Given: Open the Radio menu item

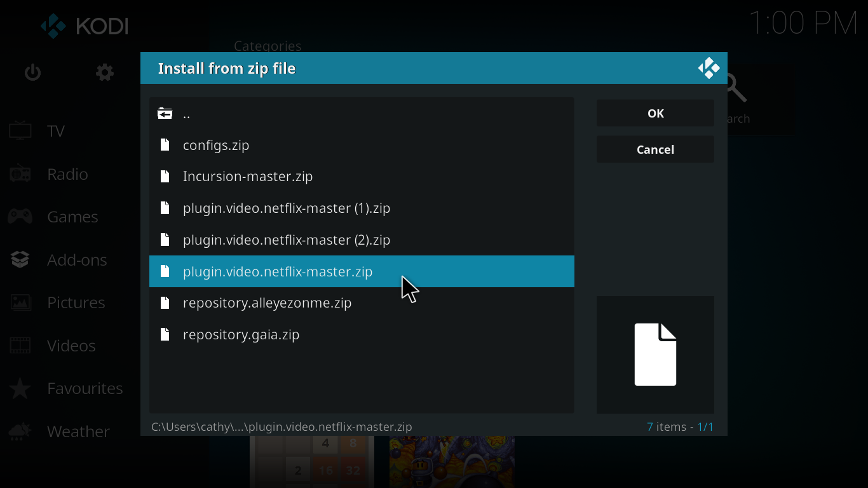Looking at the screenshot, I should tap(67, 174).
